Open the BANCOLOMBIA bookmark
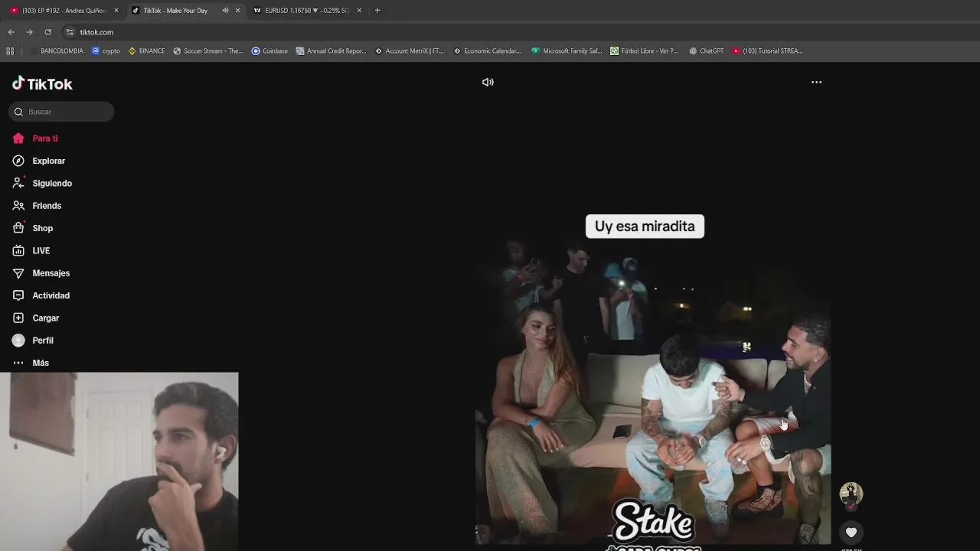The height and width of the screenshot is (551, 980). click(x=57, y=51)
